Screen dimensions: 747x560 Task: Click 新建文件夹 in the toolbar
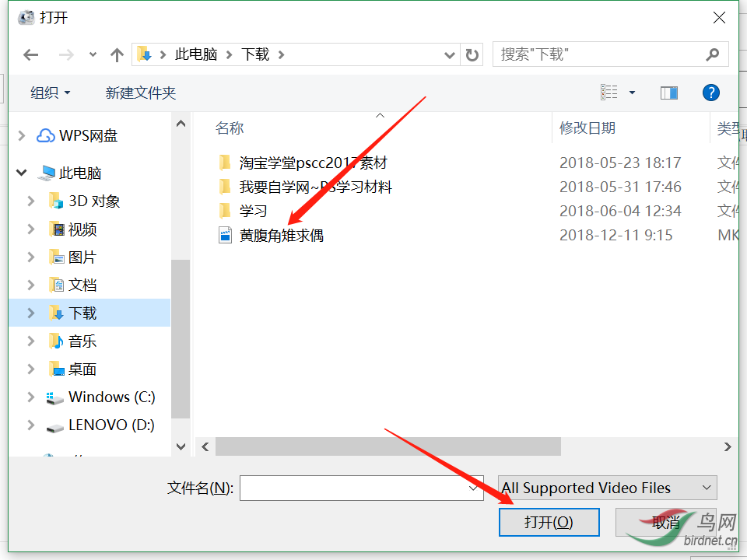141,93
